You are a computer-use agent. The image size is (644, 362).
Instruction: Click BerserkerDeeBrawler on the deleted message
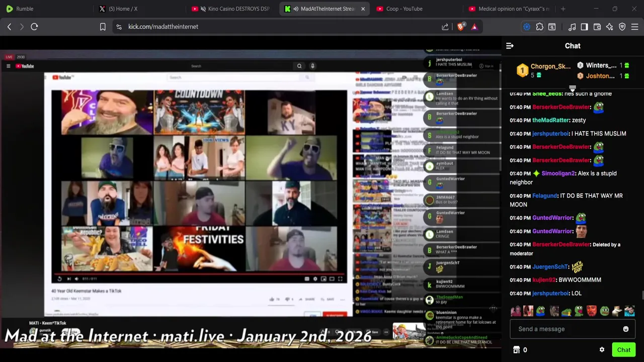pyautogui.click(x=561, y=244)
